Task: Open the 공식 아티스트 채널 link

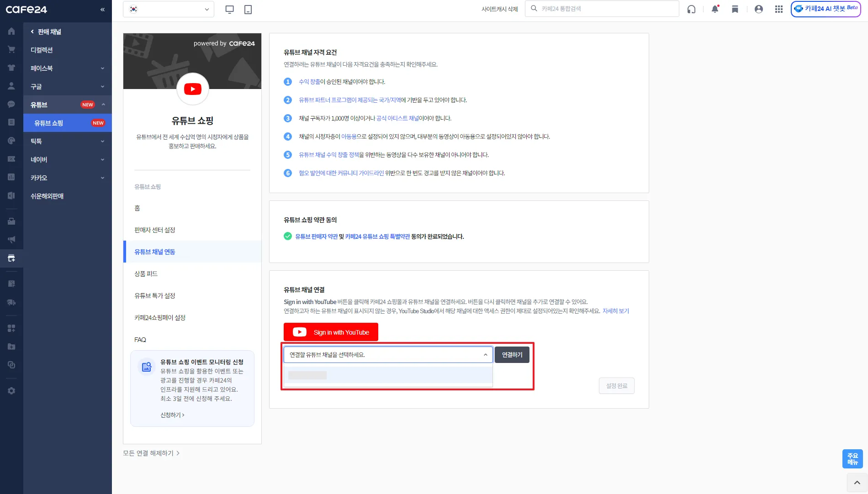Action: (397, 118)
